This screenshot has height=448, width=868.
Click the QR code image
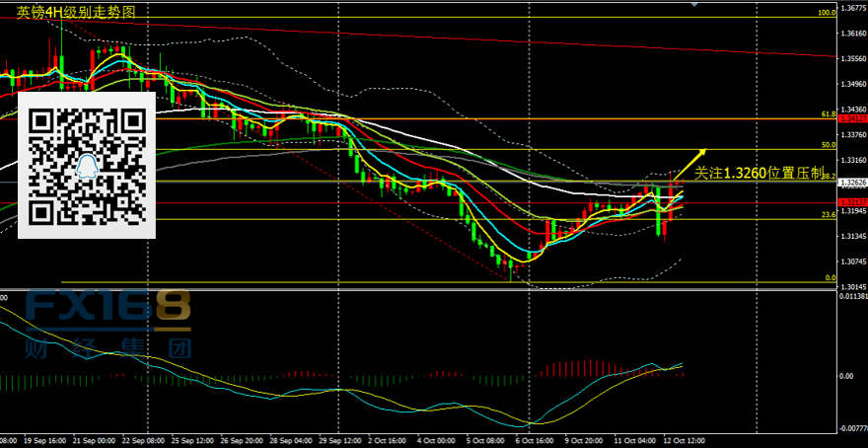pyautogui.click(x=88, y=166)
